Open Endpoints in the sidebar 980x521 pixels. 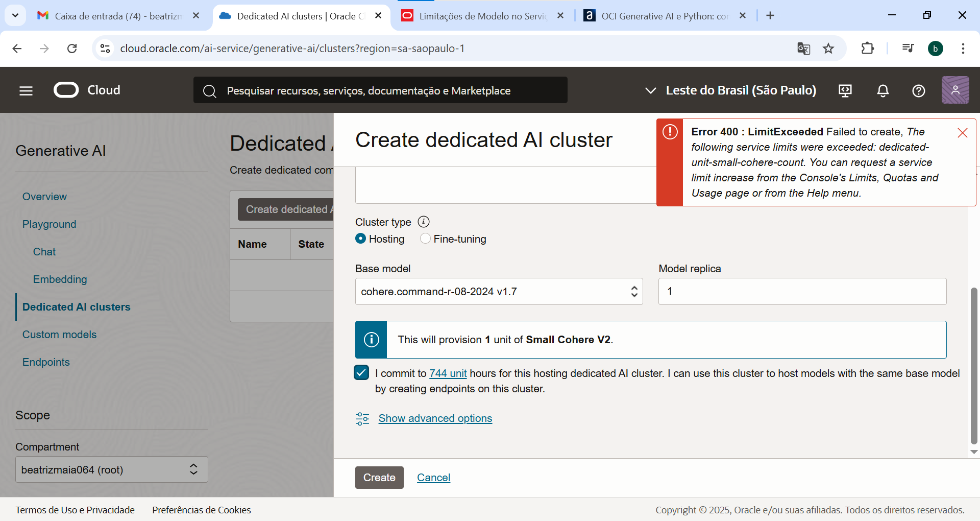tap(46, 362)
